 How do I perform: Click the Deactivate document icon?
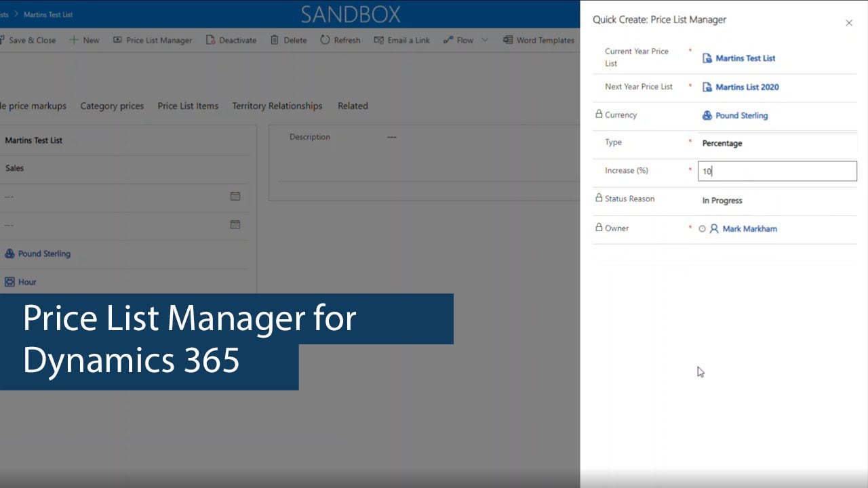click(x=210, y=40)
